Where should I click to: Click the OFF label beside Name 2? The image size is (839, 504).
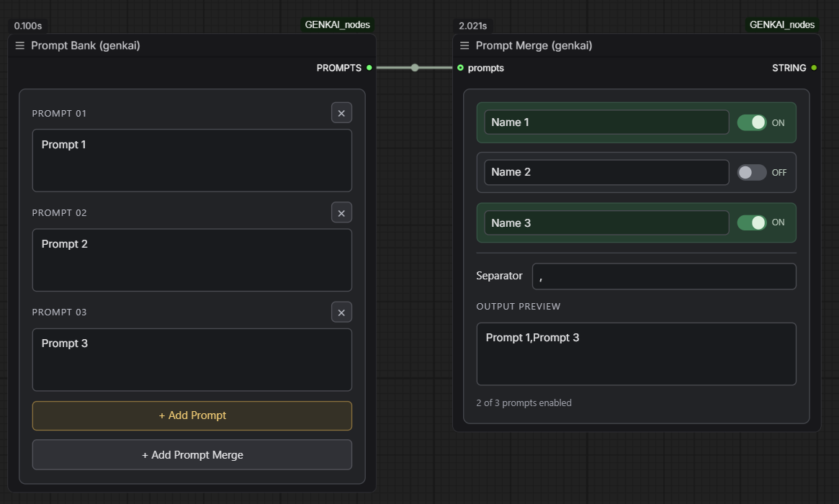779,172
